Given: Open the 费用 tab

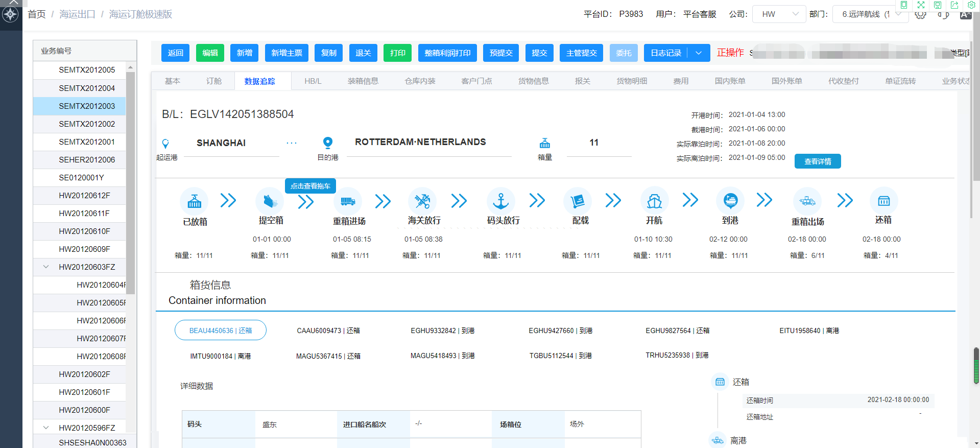Looking at the screenshot, I should coord(681,81).
